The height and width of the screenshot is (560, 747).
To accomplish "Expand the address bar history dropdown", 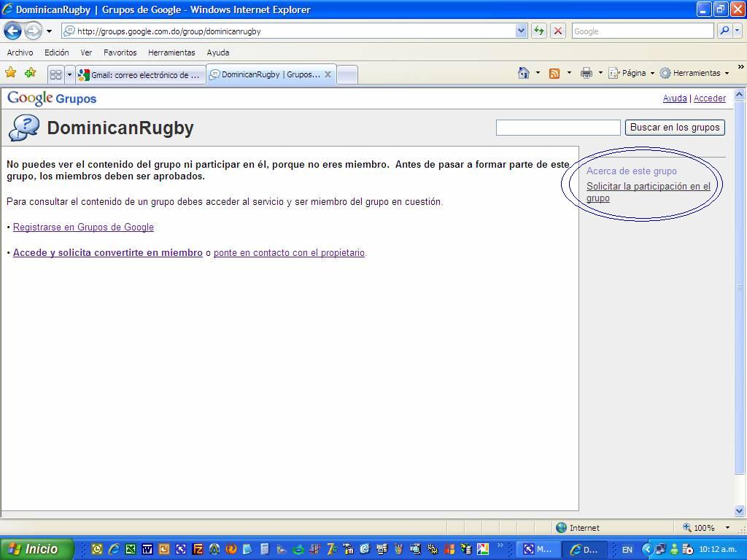I will [x=521, y=31].
